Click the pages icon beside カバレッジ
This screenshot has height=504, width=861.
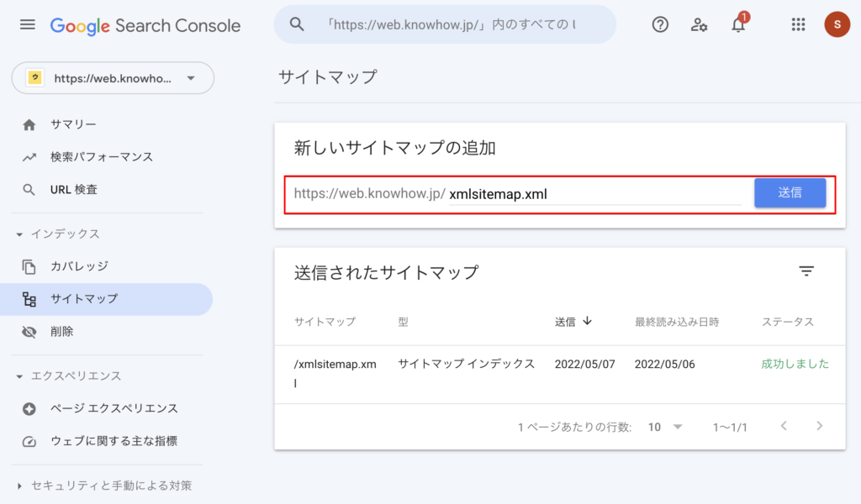(29, 266)
